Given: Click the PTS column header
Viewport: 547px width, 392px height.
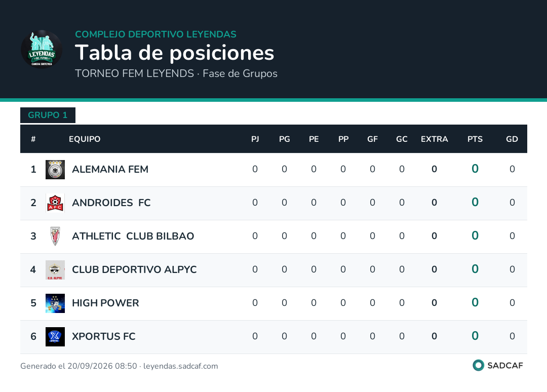Looking at the screenshot, I should click(475, 139).
